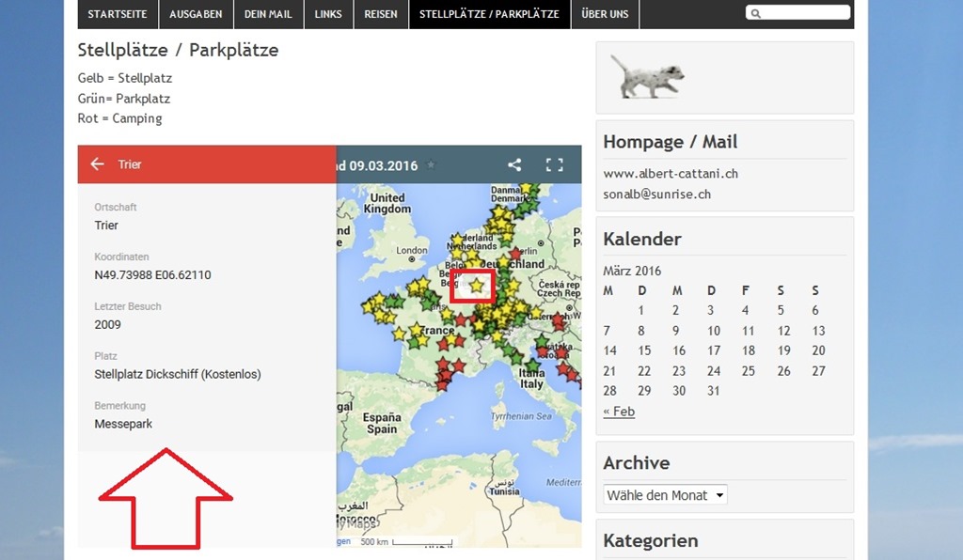Screen dimensions: 963x560
Task: Click the sonalb@sunrise.ch email address
Action: coord(656,194)
